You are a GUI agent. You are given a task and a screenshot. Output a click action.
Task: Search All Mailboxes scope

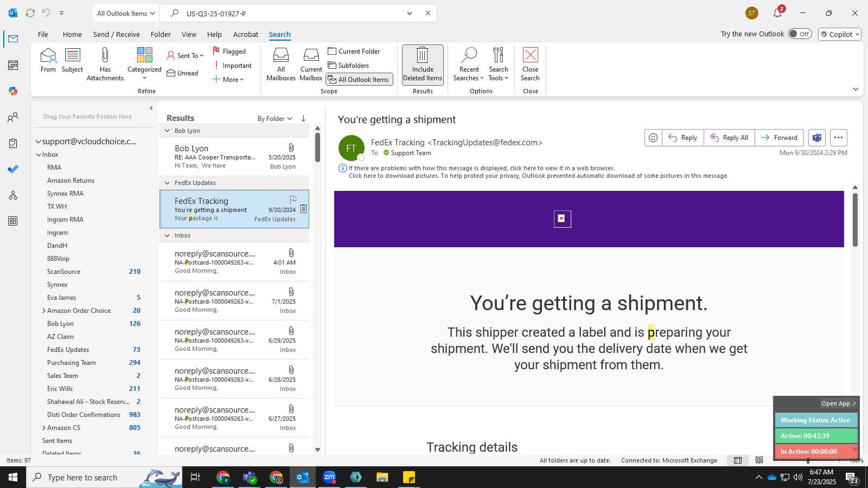(281, 64)
